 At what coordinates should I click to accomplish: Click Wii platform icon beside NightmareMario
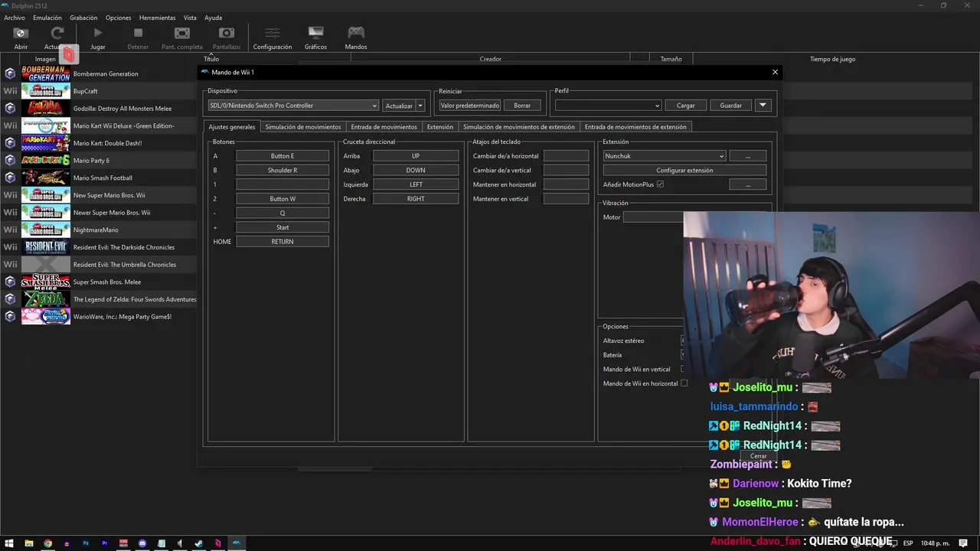tap(10, 230)
